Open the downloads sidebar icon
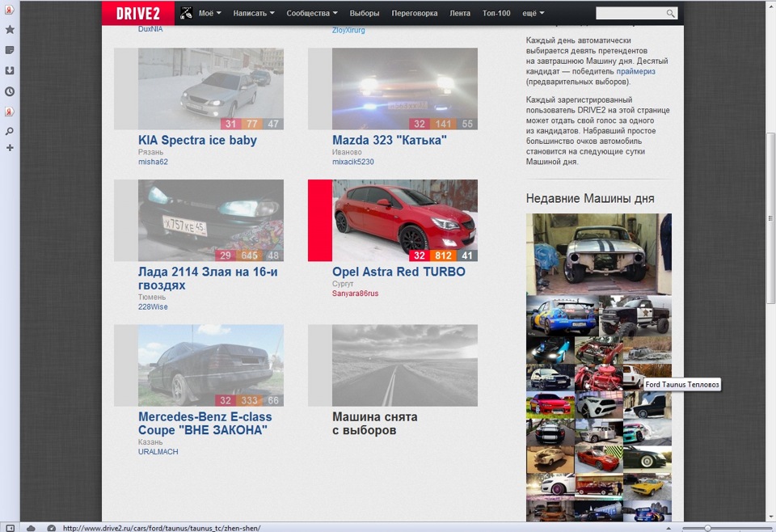Screen dimensions: 776x532 coord(10,71)
